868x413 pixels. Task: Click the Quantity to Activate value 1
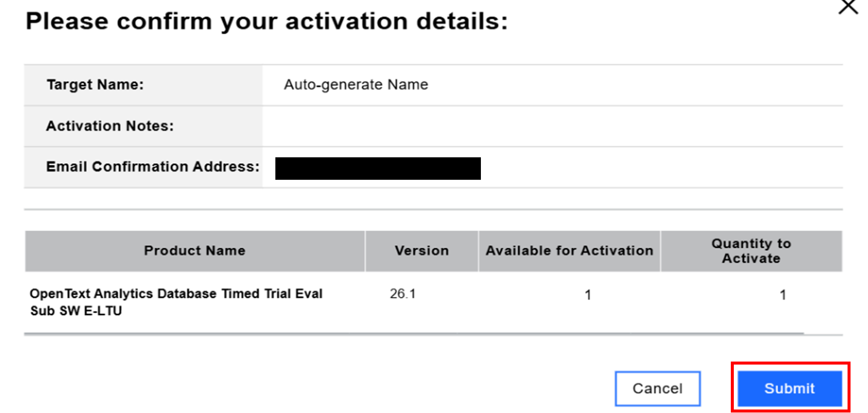783,295
